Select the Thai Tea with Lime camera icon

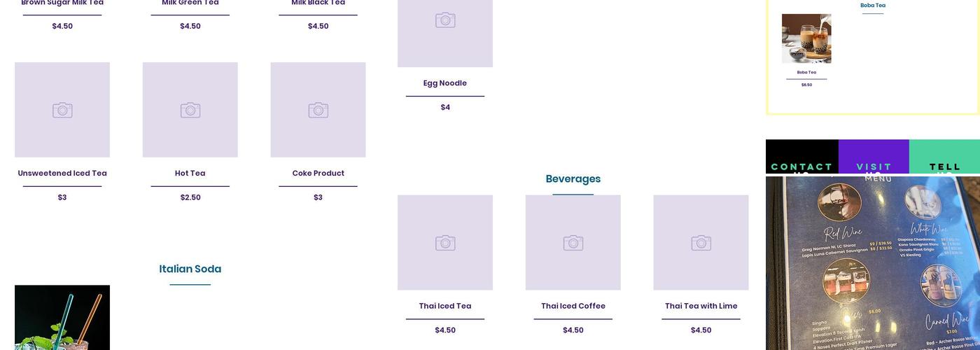pyautogui.click(x=701, y=243)
